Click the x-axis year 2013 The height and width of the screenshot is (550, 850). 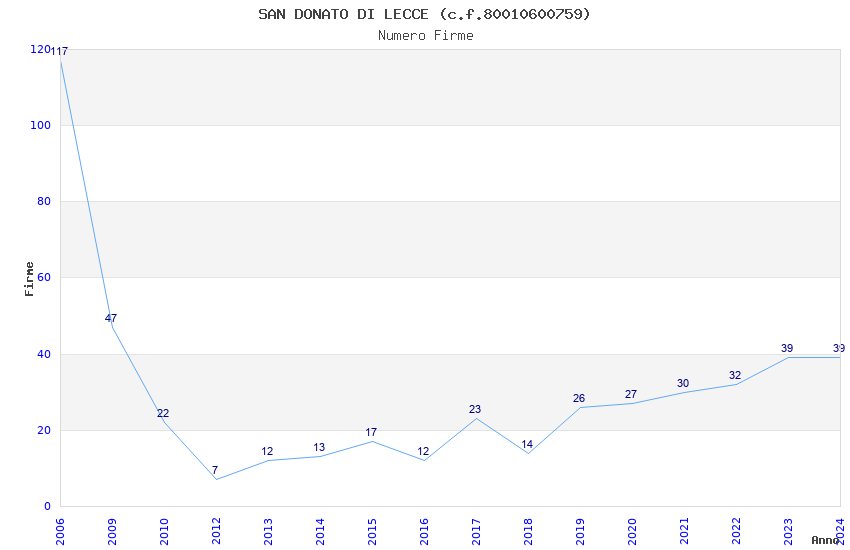tap(268, 532)
